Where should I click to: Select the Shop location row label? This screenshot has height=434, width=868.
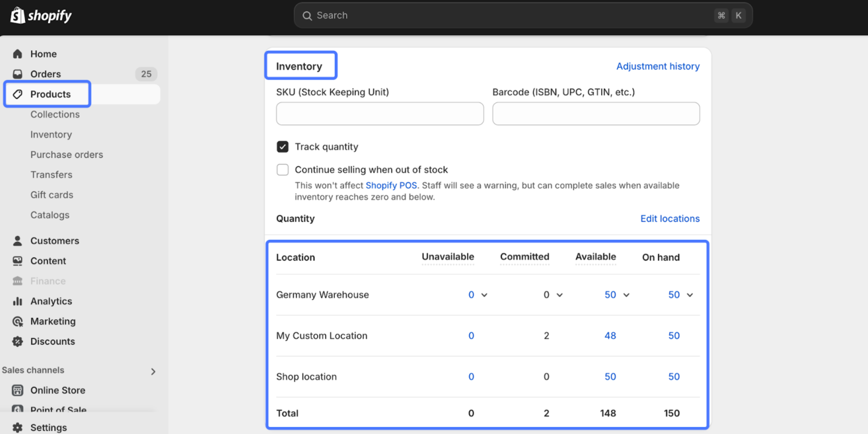pyautogui.click(x=306, y=376)
